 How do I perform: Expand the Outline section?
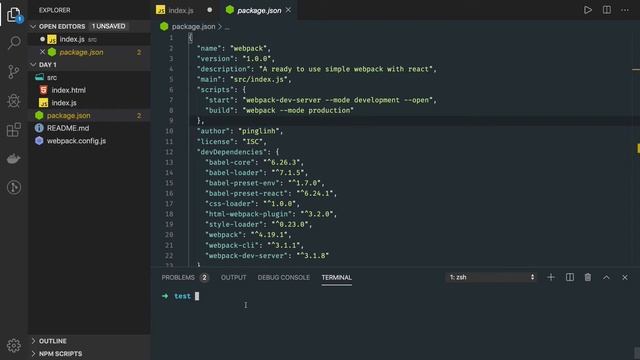[x=33, y=340]
